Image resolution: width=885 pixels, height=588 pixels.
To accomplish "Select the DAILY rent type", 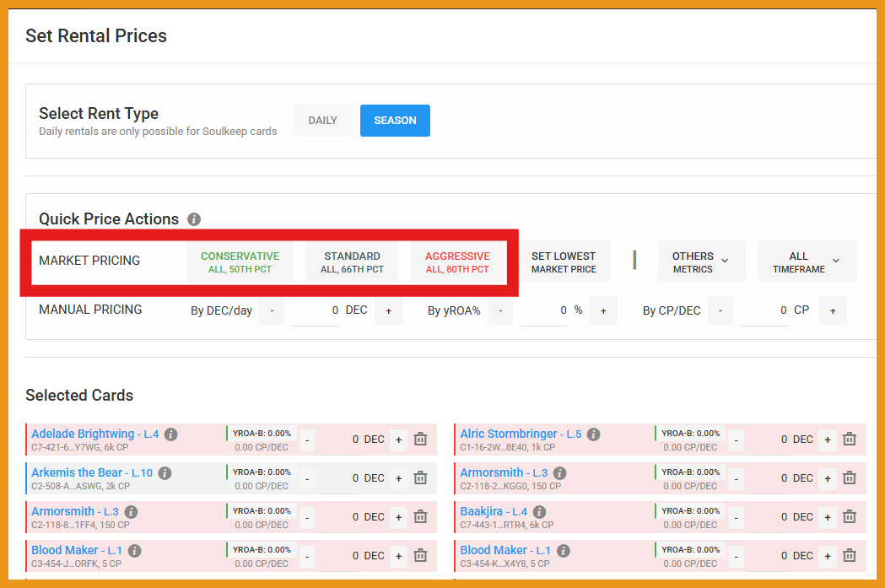I will [322, 121].
